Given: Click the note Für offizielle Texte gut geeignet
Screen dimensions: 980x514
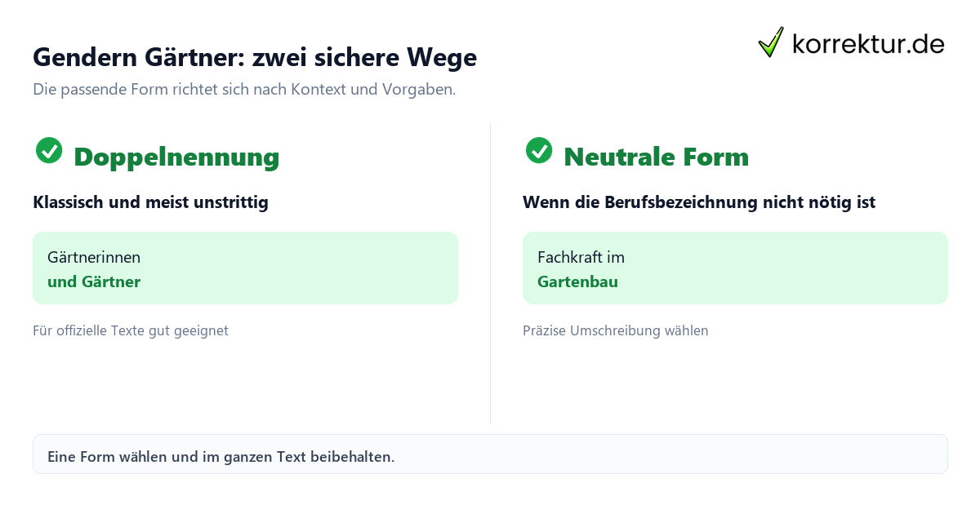Looking at the screenshot, I should 131,331.
